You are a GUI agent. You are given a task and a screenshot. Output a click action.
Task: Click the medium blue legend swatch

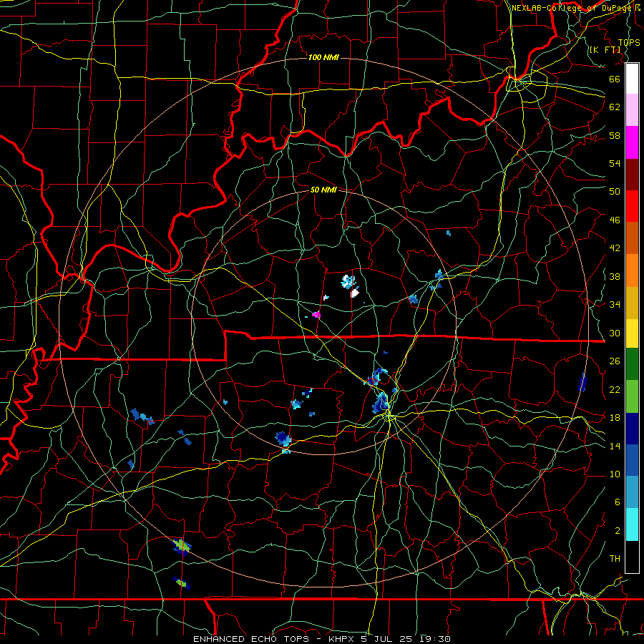pos(632,460)
